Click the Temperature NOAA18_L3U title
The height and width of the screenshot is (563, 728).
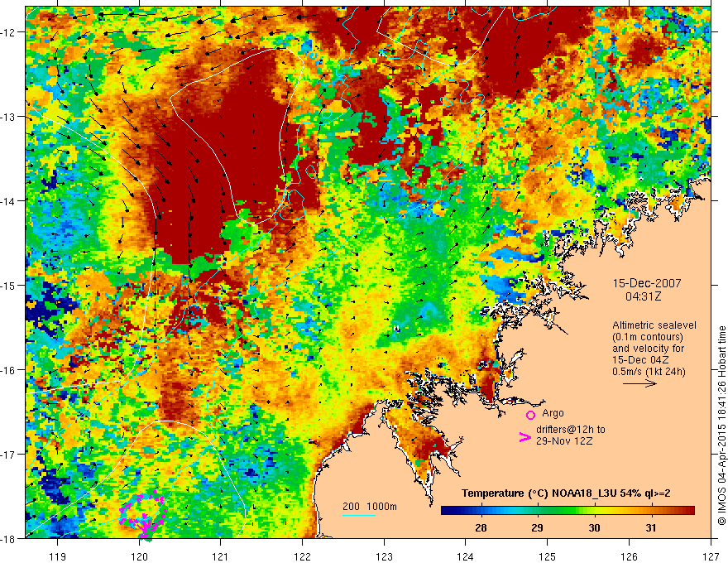pos(566,493)
